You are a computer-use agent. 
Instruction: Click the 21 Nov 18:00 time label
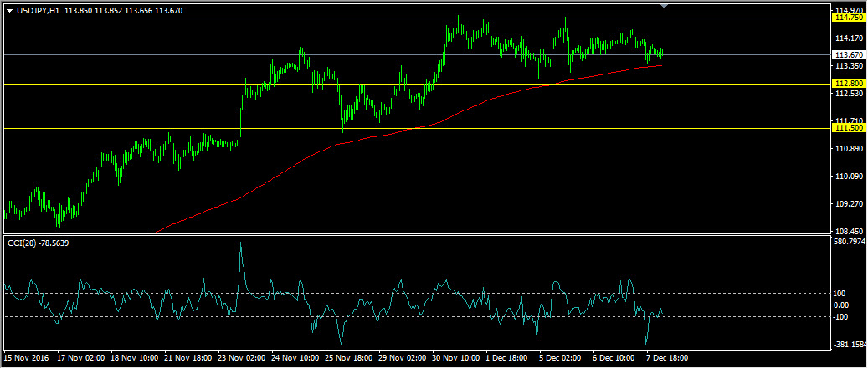point(188,358)
